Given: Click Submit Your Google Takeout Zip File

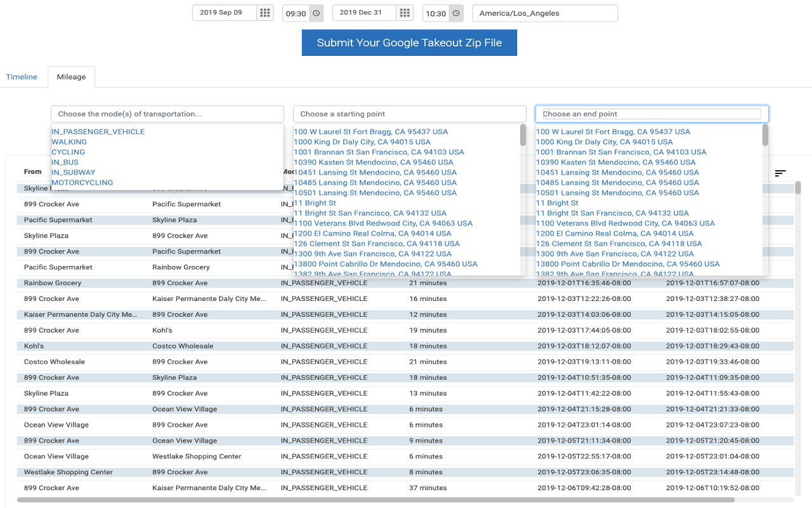Looking at the screenshot, I should pyautogui.click(x=409, y=43).
